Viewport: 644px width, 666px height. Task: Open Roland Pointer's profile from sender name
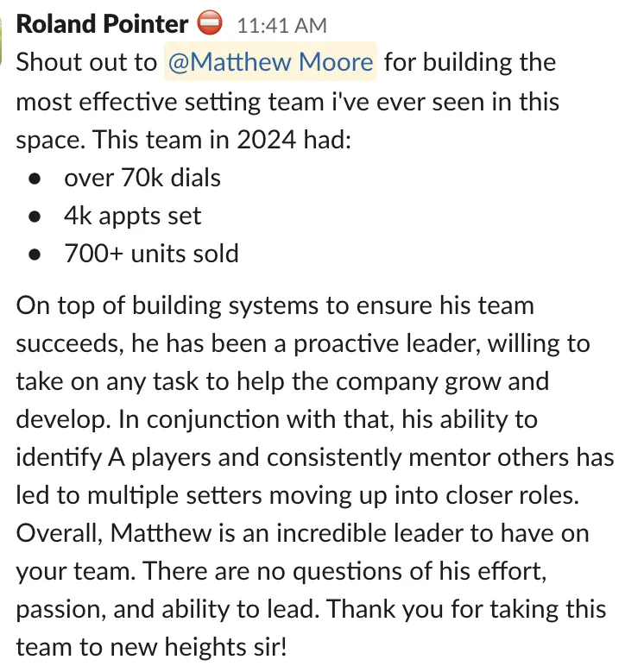coord(102,24)
